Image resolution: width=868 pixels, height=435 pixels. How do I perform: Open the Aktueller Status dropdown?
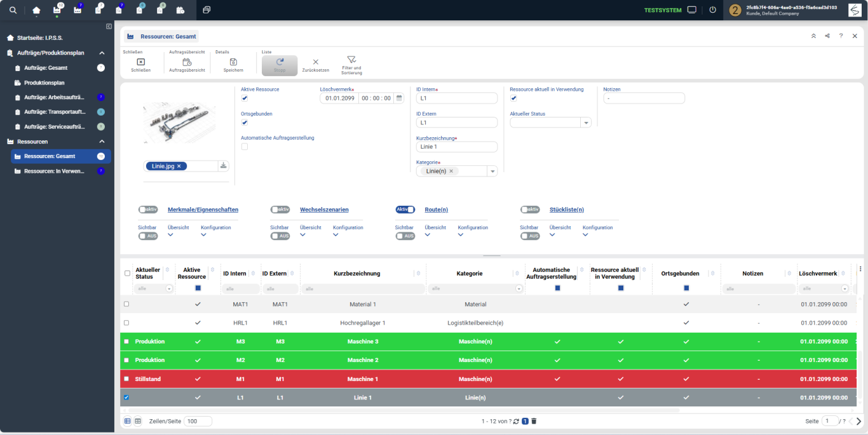(x=585, y=123)
